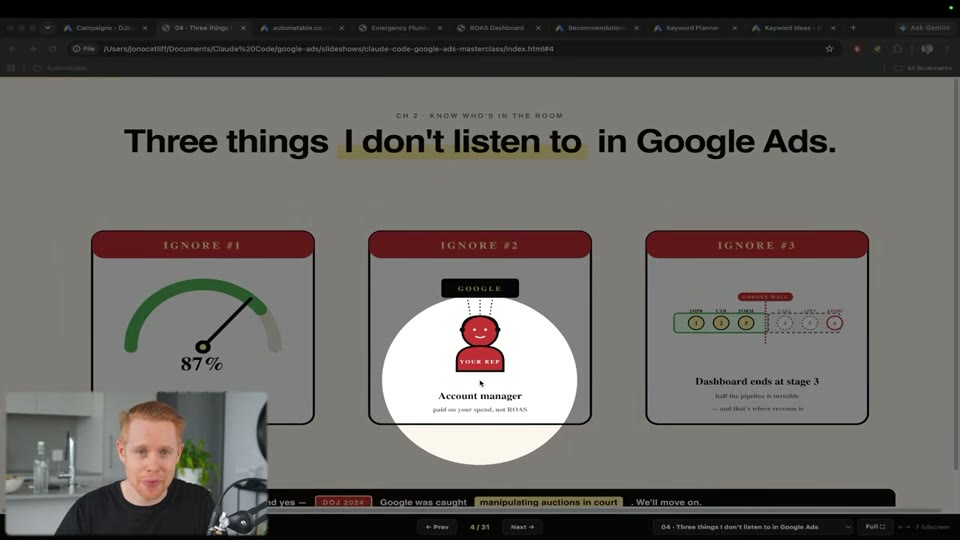Open the Campaigns browser tab
Screen dimensions: 960x540
104,28
